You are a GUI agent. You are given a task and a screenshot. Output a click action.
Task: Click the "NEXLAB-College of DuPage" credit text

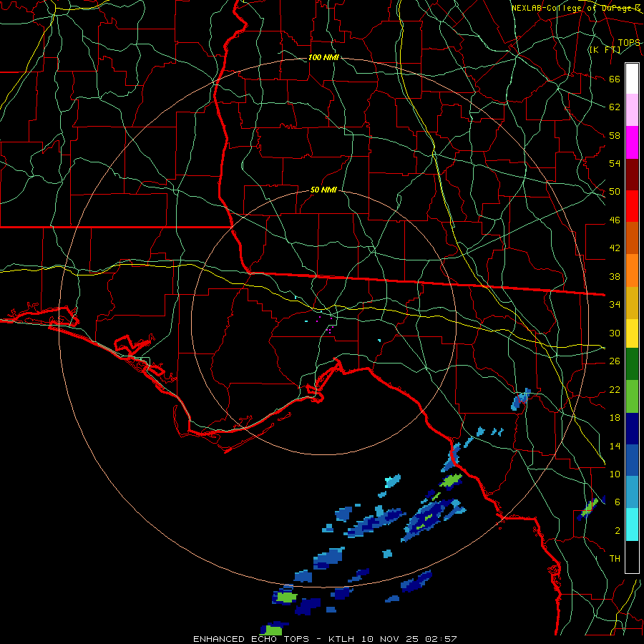point(575,8)
